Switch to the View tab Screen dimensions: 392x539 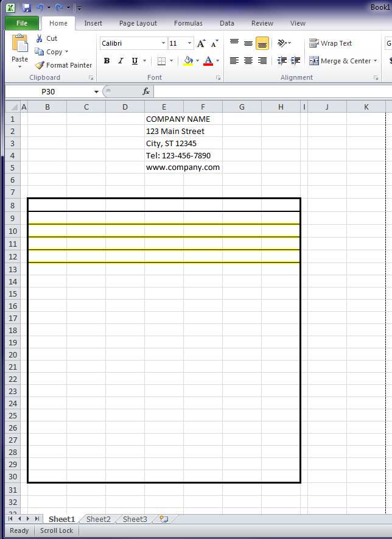pos(298,23)
